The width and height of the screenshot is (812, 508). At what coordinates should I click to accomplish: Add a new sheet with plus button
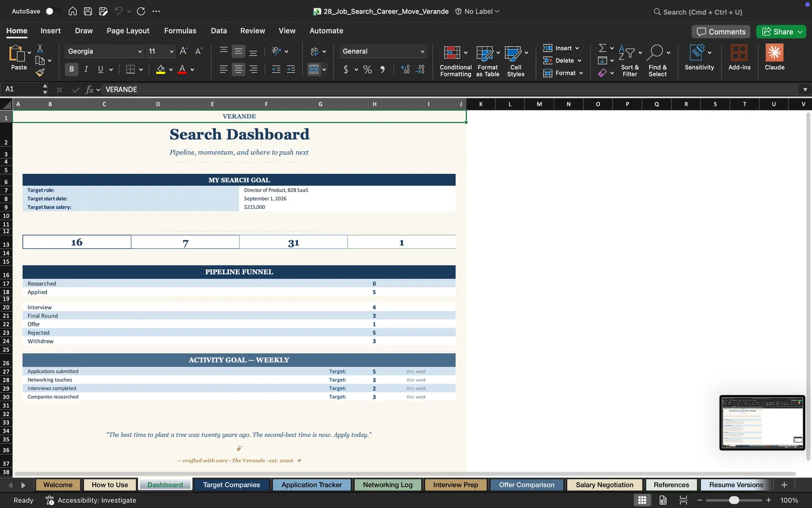tap(784, 485)
